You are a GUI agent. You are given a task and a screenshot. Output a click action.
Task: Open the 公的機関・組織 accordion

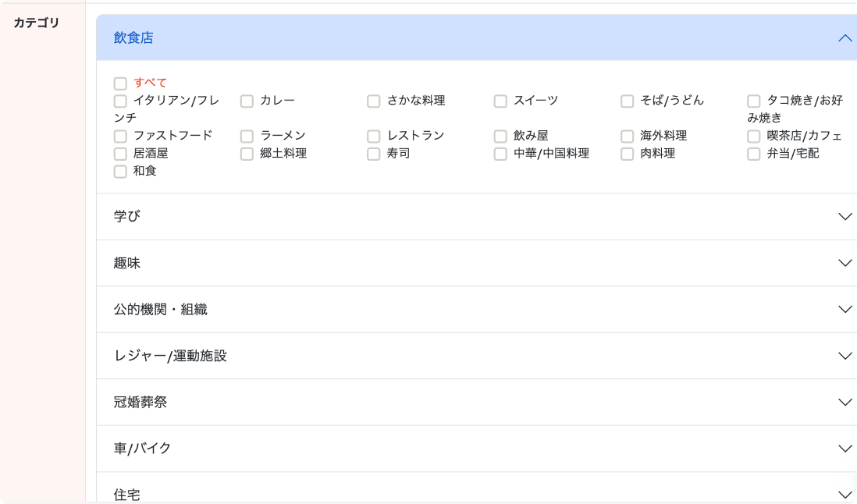tap(844, 310)
